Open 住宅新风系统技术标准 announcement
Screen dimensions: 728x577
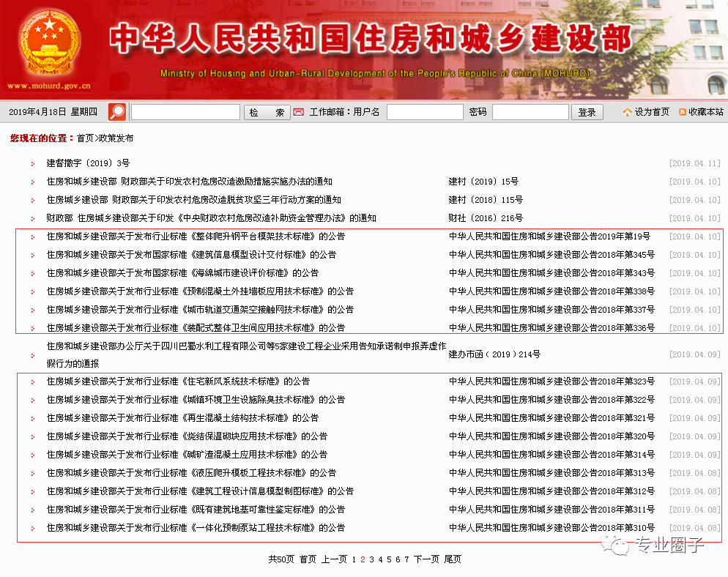click(x=178, y=381)
